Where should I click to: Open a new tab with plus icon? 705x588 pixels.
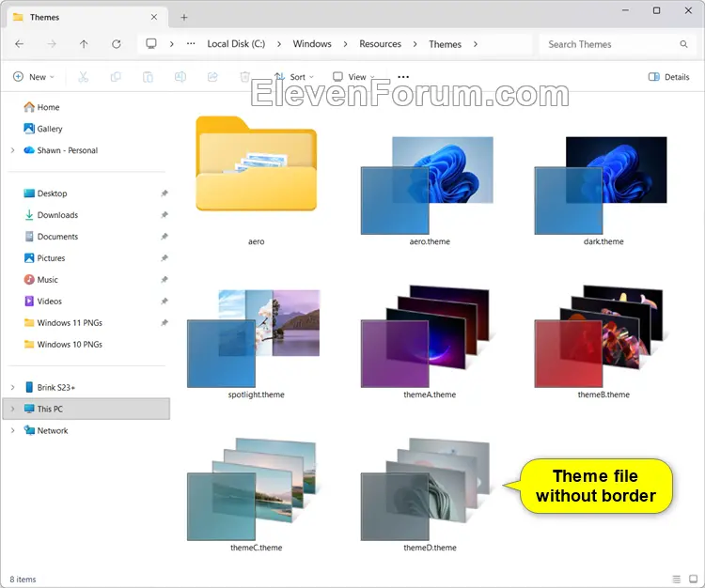click(x=184, y=17)
